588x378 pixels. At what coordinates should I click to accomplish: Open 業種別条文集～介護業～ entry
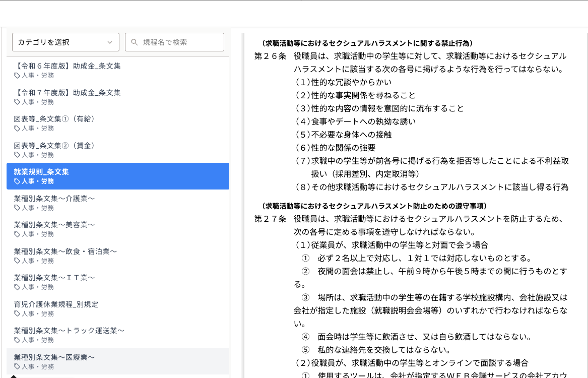54,199
